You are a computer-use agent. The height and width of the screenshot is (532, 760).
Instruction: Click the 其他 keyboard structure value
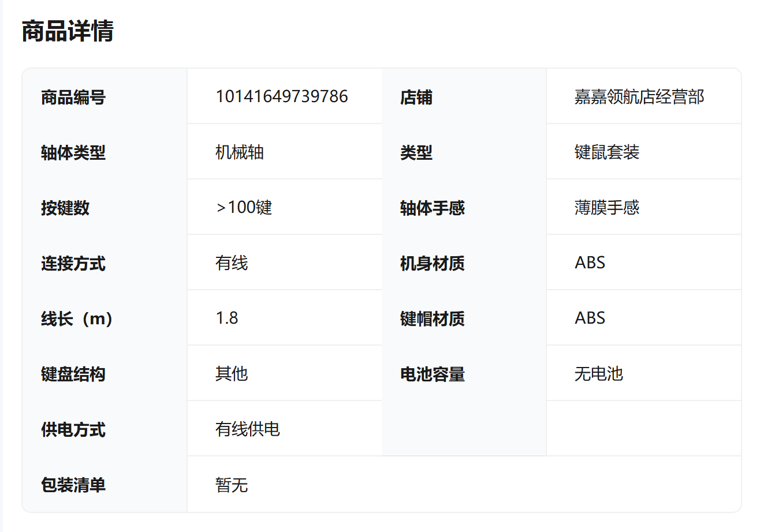(232, 374)
